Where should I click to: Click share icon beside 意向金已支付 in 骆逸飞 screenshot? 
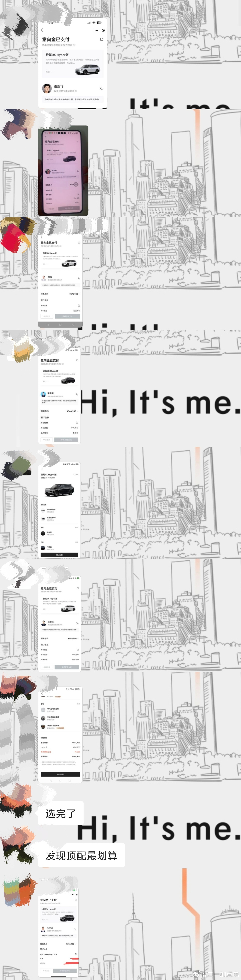pos(102,39)
